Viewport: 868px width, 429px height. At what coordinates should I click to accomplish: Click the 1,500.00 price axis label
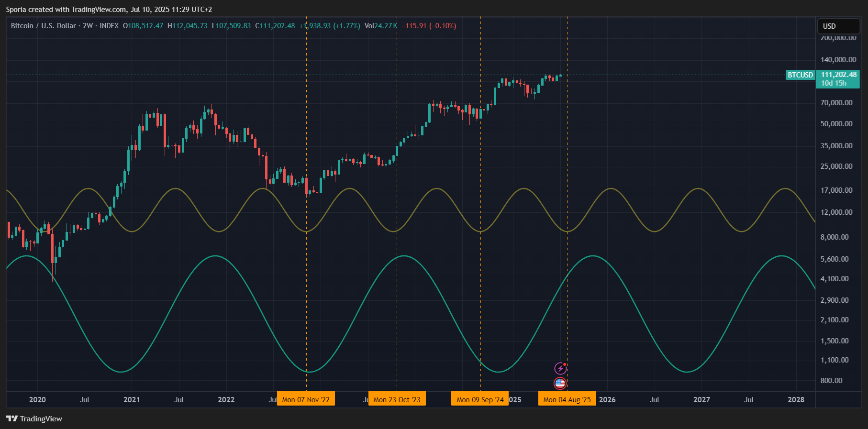835,341
